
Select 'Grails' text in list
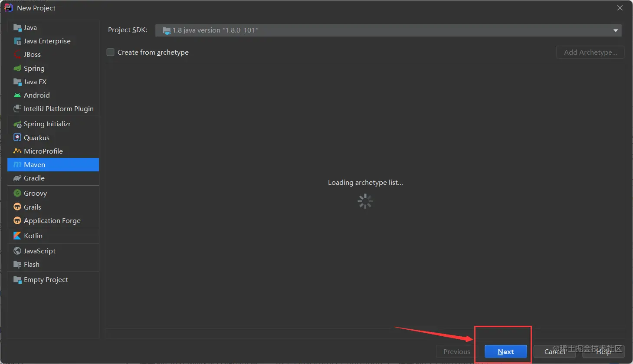(x=33, y=207)
